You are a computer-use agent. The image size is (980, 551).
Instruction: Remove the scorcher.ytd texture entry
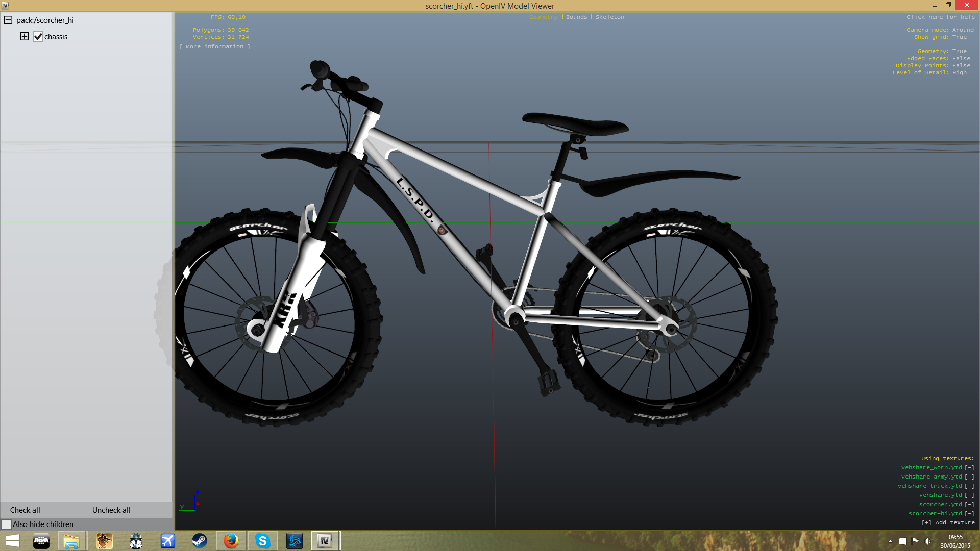[x=969, y=504]
